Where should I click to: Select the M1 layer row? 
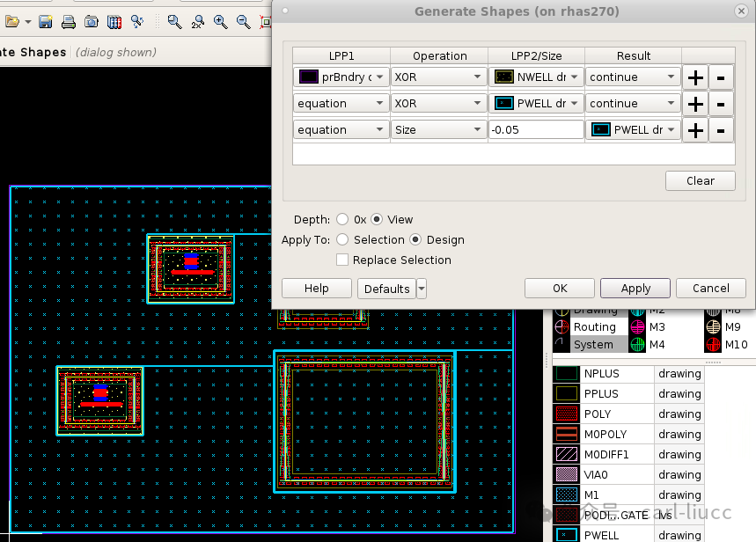coord(628,495)
